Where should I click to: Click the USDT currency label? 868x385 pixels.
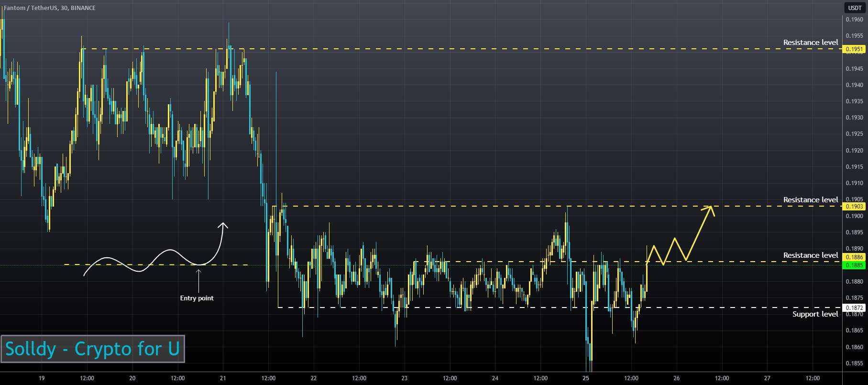(855, 8)
